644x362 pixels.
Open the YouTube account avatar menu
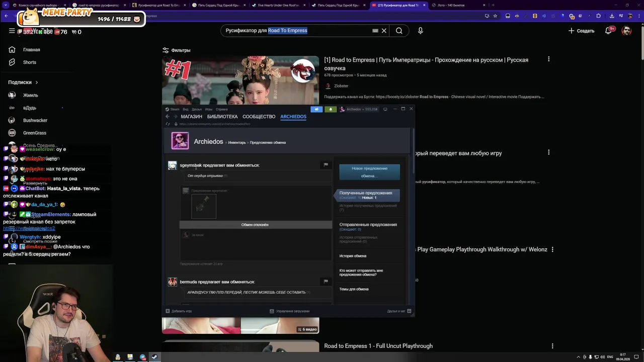(626, 31)
